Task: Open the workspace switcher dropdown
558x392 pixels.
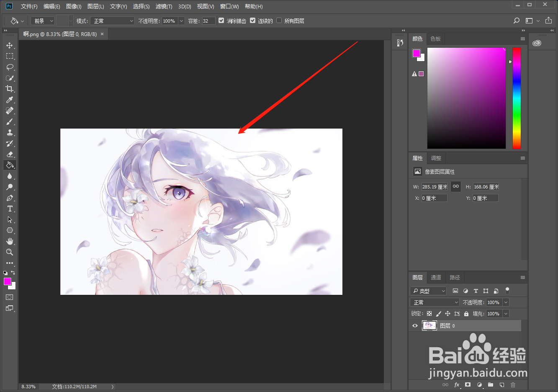Action: click(x=532, y=21)
